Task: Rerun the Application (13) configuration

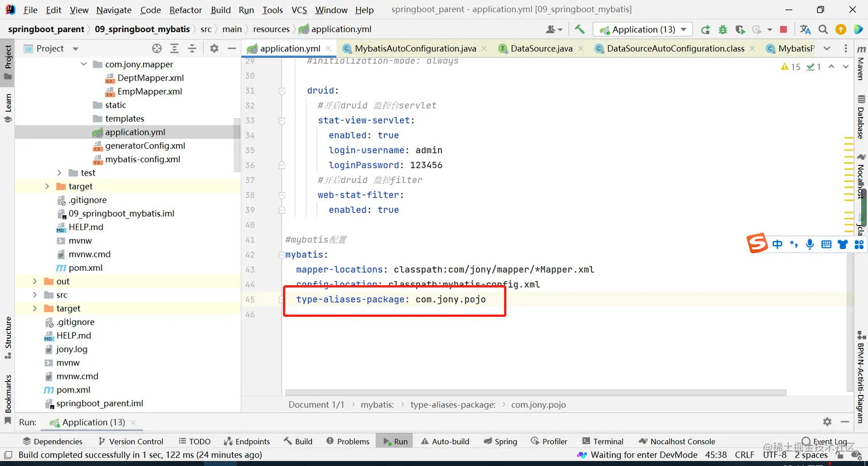Action: click(x=706, y=29)
